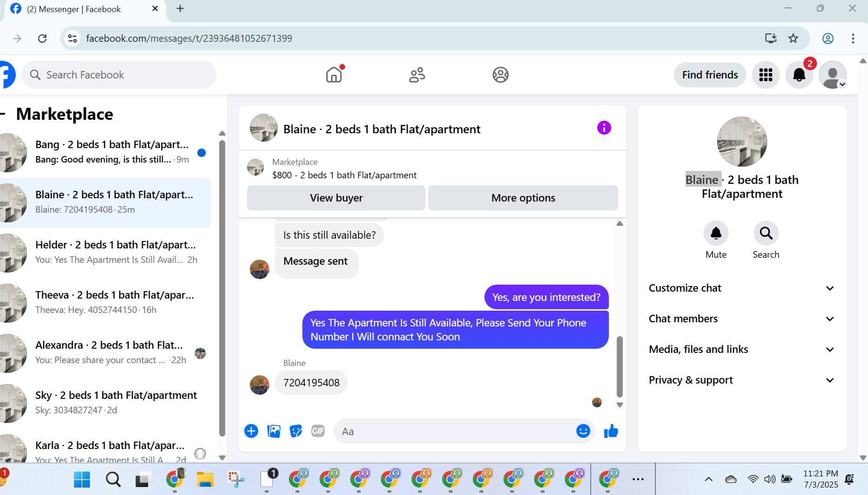The height and width of the screenshot is (495, 868).
Task: Open the Snipping Tool on taskbar
Action: click(x=236, y=479)
